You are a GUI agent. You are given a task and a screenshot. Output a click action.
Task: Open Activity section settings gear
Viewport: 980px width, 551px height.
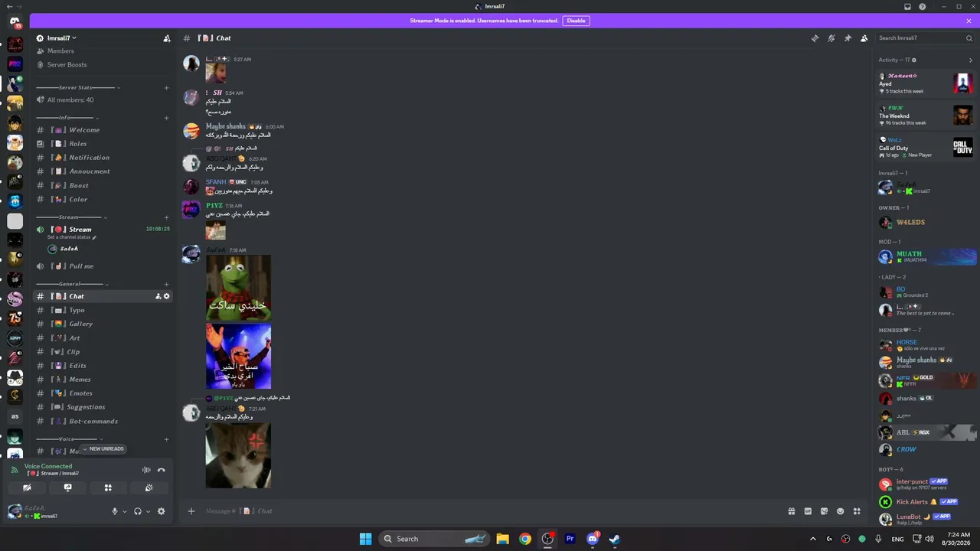(x=914, y=60)
